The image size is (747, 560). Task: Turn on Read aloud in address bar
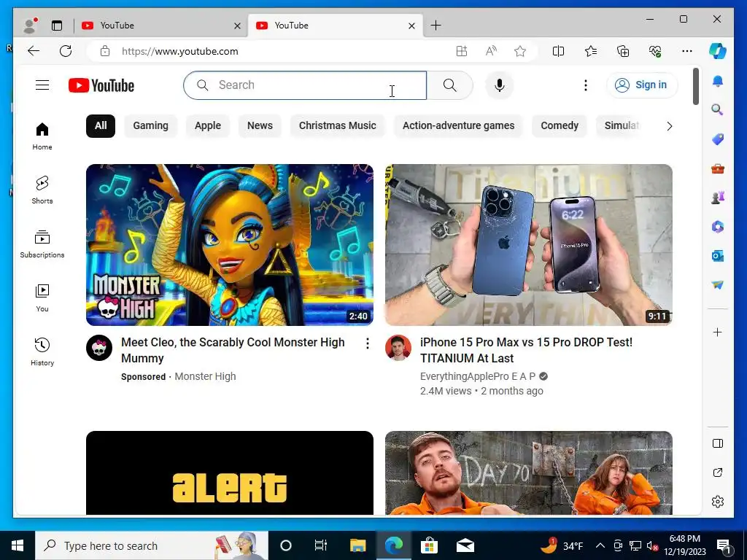pos(491,51)
